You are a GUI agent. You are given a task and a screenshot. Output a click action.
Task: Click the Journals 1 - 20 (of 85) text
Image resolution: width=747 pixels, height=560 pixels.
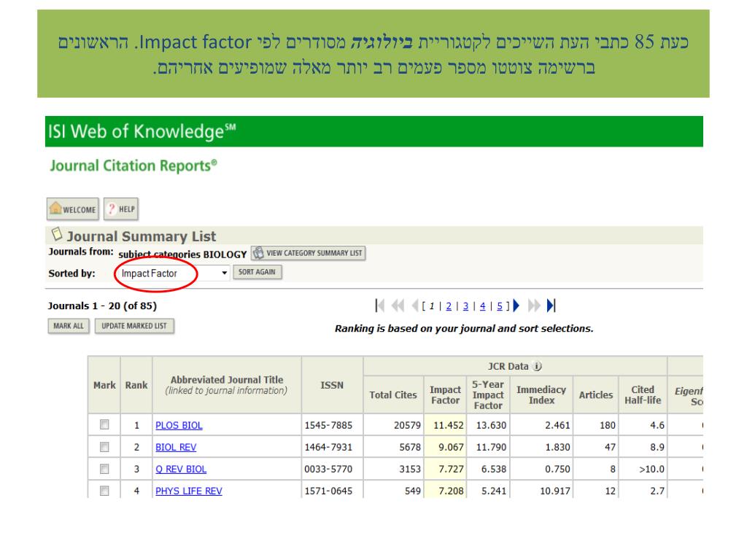tap(102, 306)
